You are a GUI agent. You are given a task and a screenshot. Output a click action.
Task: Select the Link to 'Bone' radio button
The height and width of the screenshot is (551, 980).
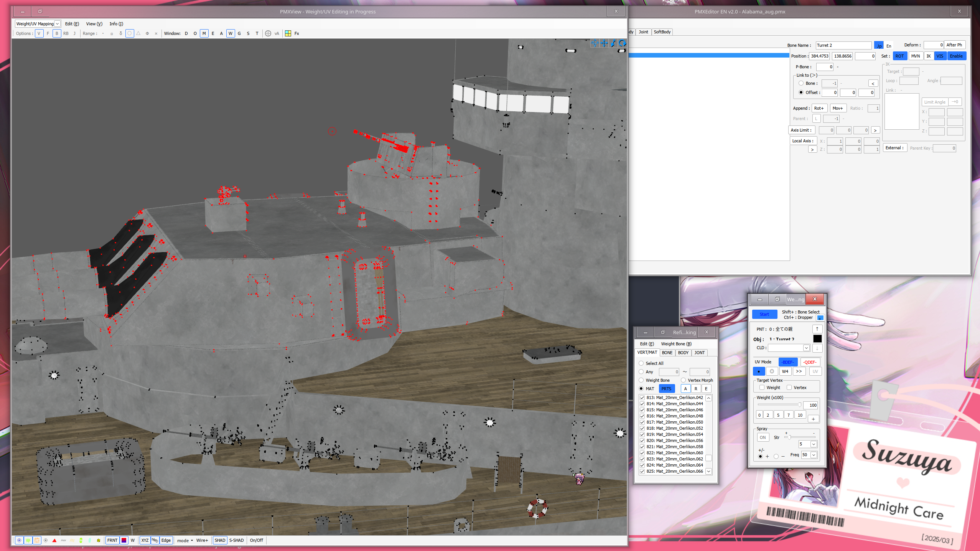801,83
